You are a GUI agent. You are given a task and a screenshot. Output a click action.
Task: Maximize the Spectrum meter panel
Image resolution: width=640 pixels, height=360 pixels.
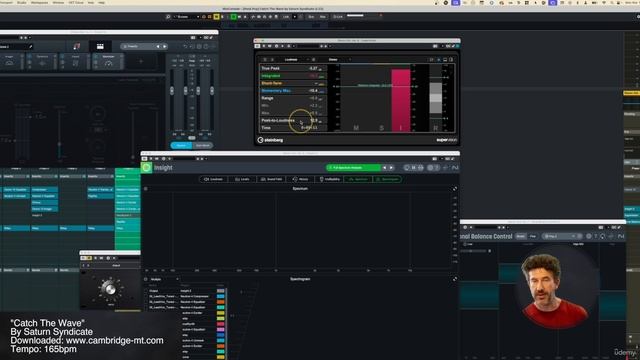coord(455,189)
